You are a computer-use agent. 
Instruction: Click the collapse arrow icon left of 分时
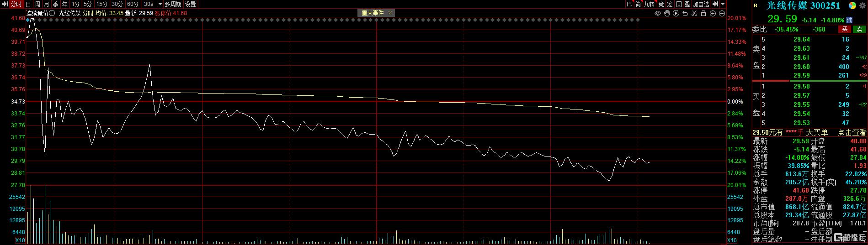(x=5, y=4)
